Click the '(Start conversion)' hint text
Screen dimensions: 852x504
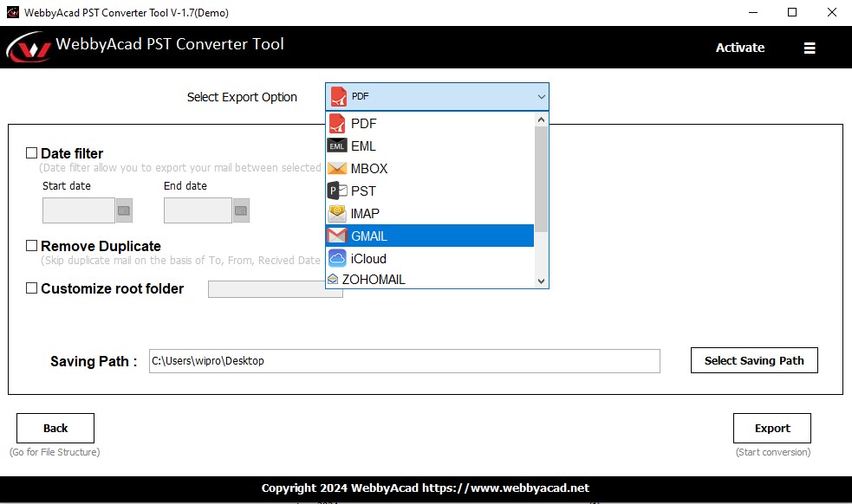coord(772,452)
